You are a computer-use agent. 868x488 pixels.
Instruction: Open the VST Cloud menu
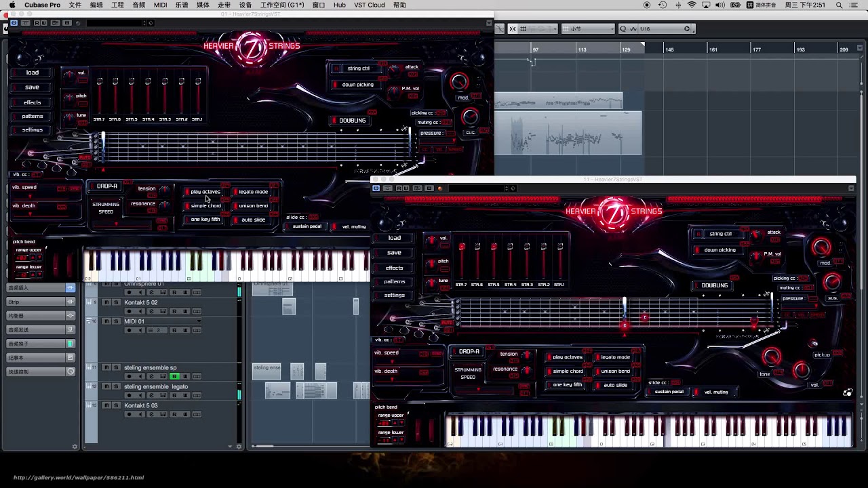[x=369, y=5]
